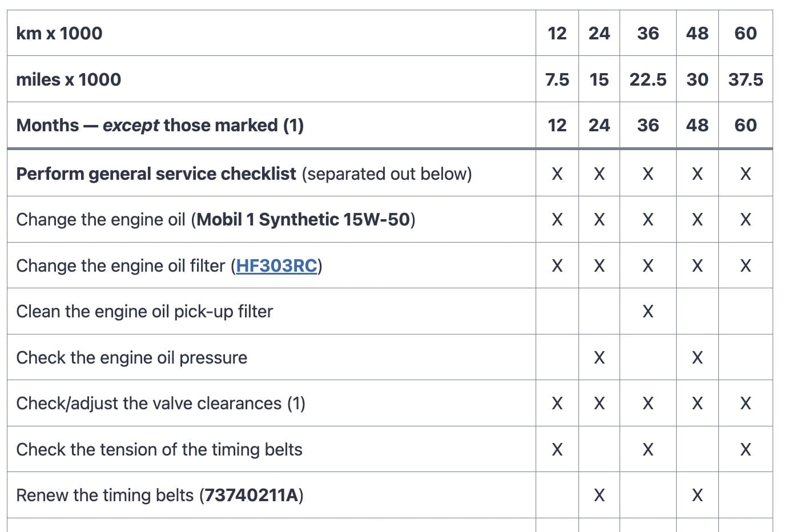Click X for oil pressure check at 48
Image resolution: width=788 pixels, height=532 pixels.
697,357
